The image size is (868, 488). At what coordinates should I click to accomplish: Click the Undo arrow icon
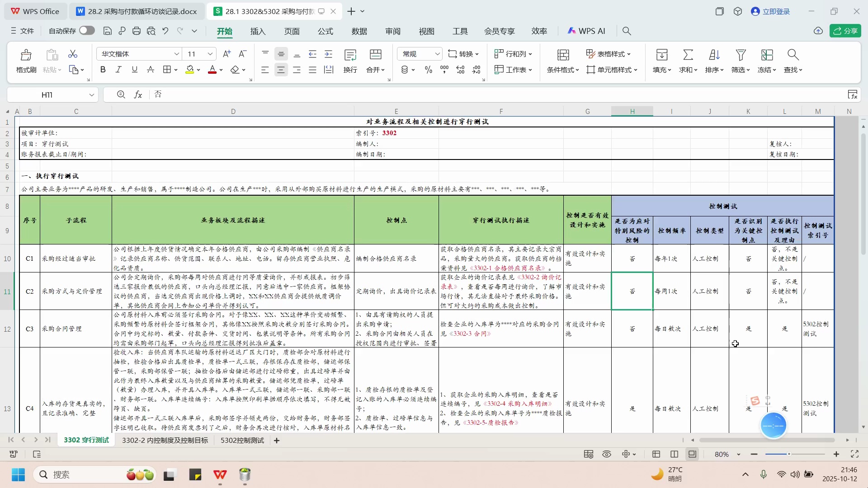[x=165, y=31]
